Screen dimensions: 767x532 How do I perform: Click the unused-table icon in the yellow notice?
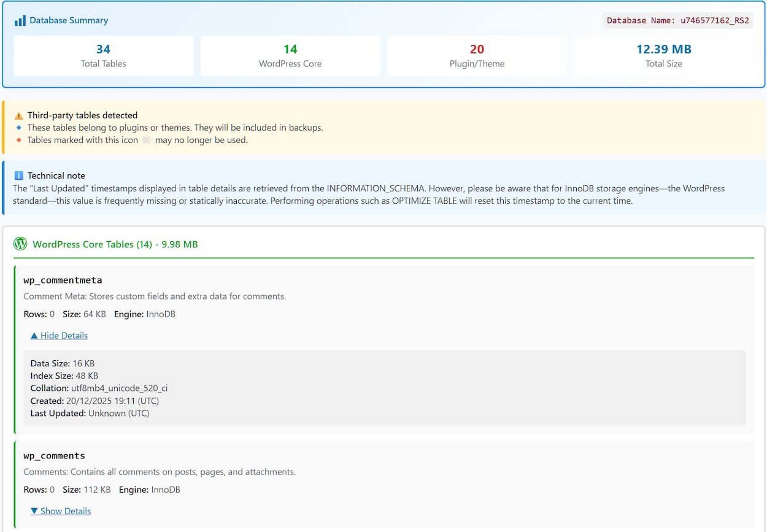pos(147,140)
